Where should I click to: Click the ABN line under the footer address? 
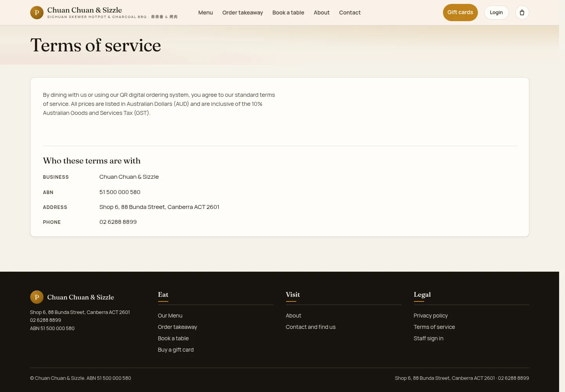52,328
